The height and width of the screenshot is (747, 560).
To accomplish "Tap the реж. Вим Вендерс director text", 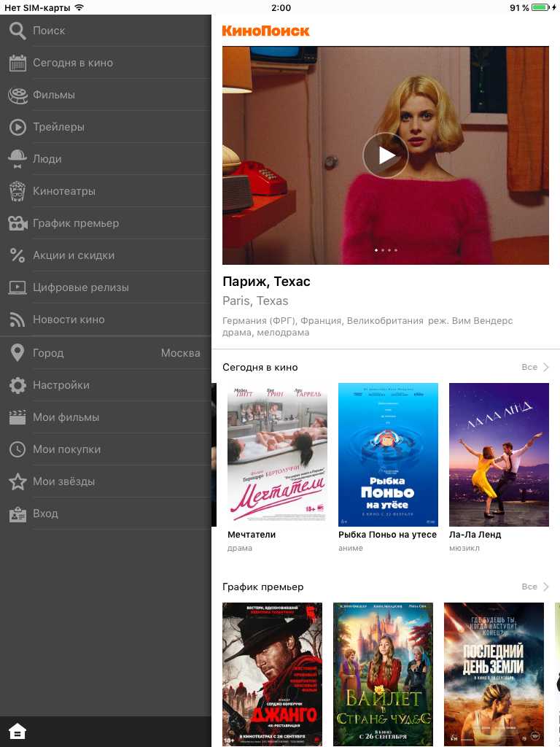I will pos(470,321).
